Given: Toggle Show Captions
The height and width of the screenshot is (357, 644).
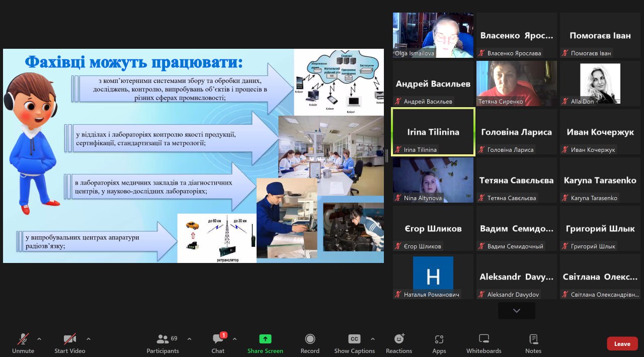Looking at the screenshot, I should tap(354, 343).
